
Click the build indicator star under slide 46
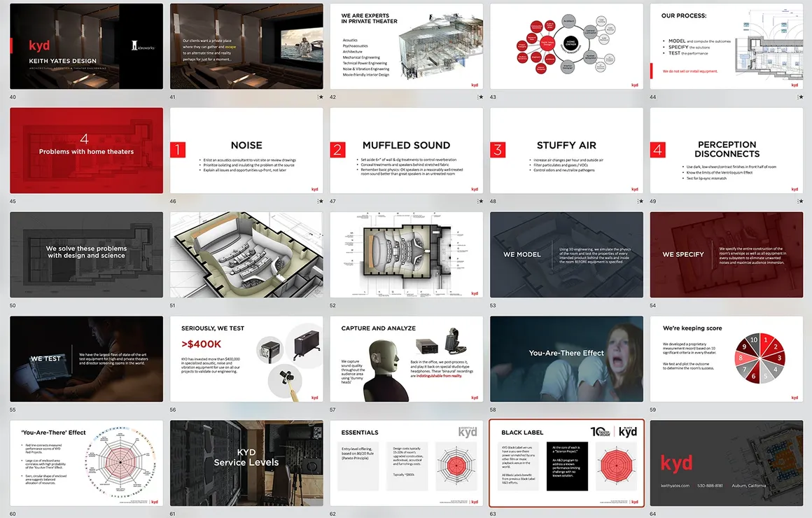[x=320, y=201]
